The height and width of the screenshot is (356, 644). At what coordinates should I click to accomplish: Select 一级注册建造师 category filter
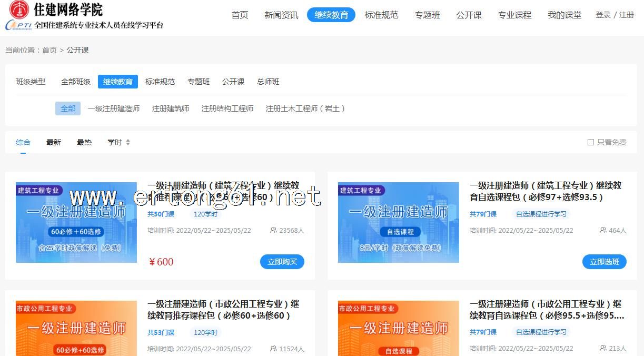pyautogui.click(x=114, y=108)
